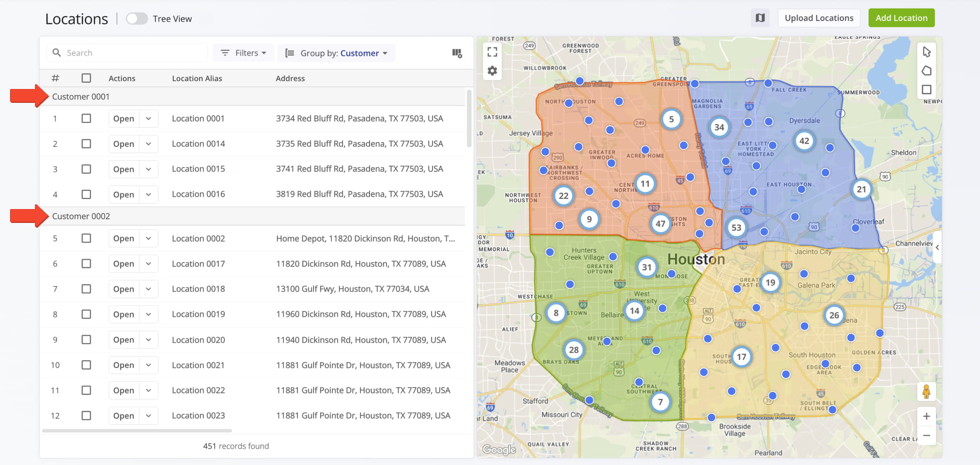Zoom in on the map
The width and height of the screenshot is (980, 465).
926,416
